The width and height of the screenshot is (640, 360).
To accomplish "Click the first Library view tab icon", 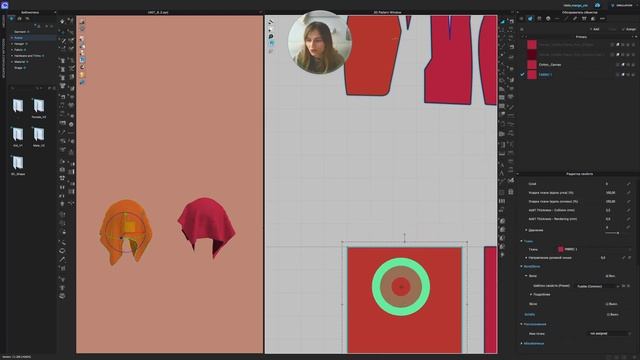I will (11, 19).
